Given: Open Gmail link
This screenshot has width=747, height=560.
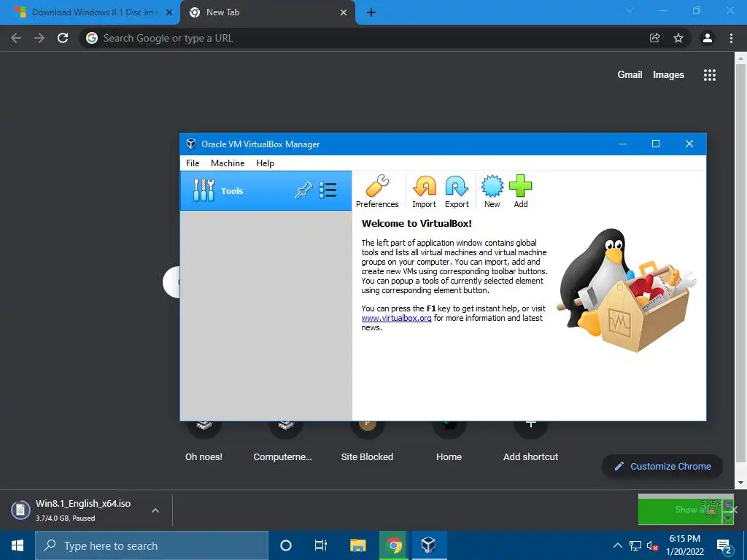Looking at the screenshot, I should click(x=630, y=75).
